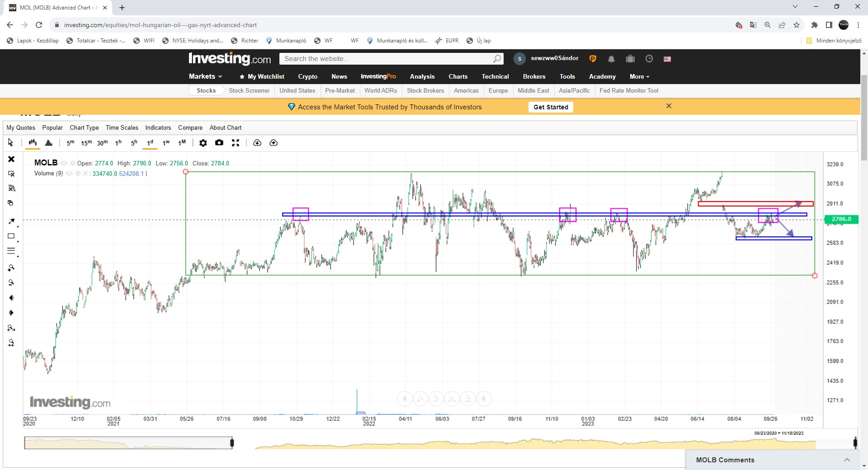Remove selected drawing object tool
Viewport: 868px width, 470px height.
[11, 174]
